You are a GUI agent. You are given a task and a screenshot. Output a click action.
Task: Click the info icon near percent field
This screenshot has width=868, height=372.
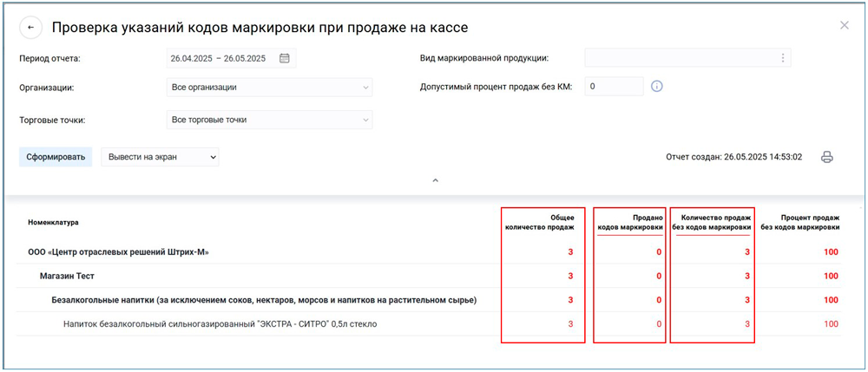click(x=657, y=87)
